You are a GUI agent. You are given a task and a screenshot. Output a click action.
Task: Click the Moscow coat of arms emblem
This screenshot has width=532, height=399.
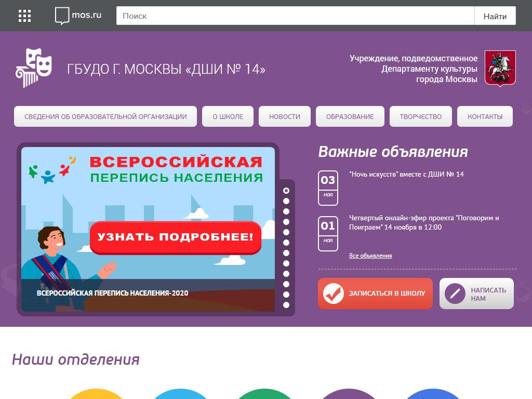point(500,68)
